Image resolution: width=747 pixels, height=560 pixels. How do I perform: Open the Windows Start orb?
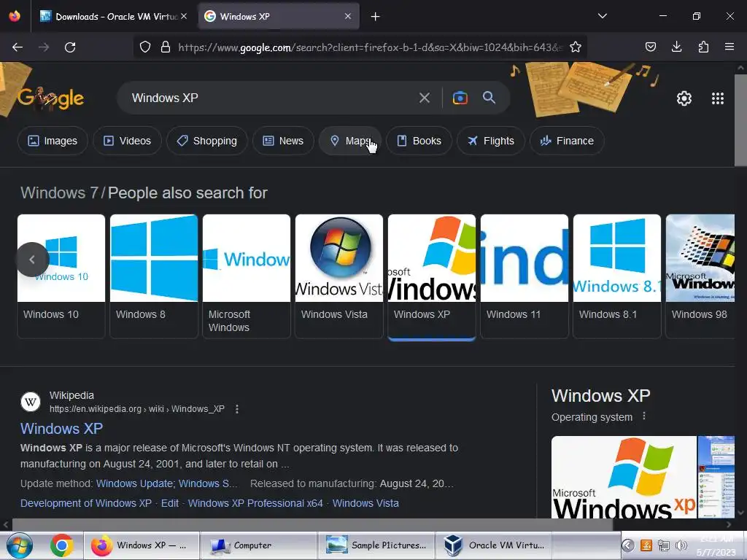point(19,545)
